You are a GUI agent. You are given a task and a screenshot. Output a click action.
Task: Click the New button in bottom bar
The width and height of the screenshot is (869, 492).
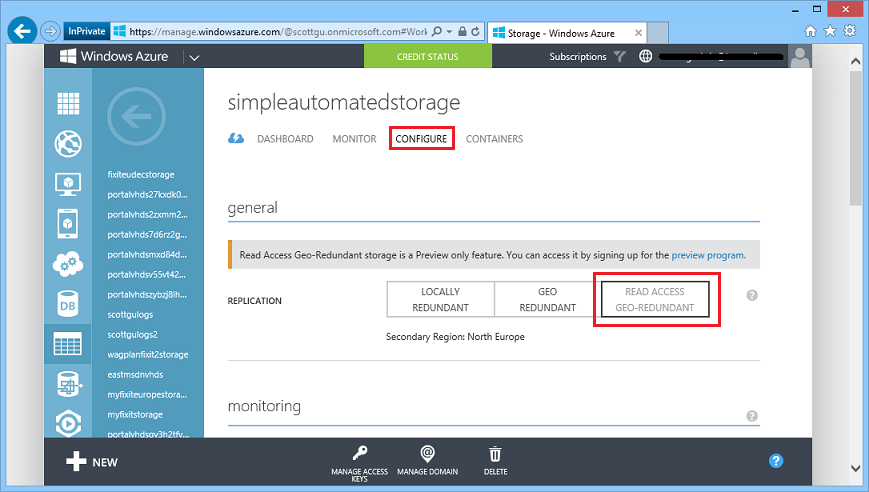(x=92, y=462)
